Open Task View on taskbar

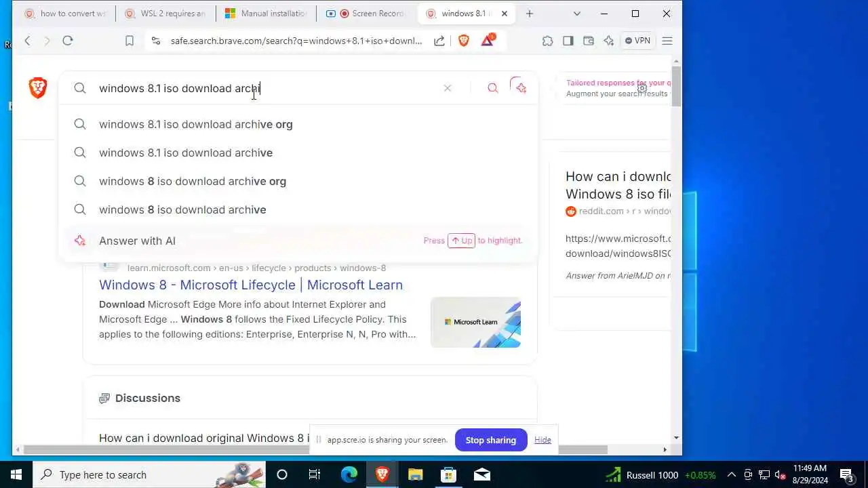tap(315, 474)
